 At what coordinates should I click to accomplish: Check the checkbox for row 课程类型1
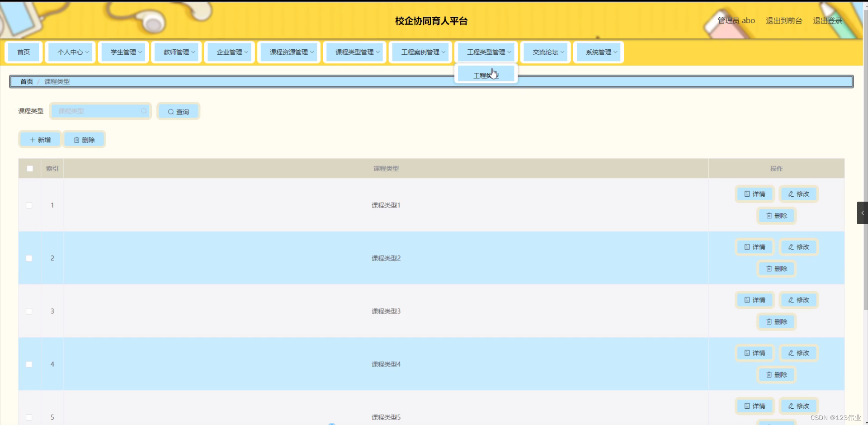click(29, 205)
